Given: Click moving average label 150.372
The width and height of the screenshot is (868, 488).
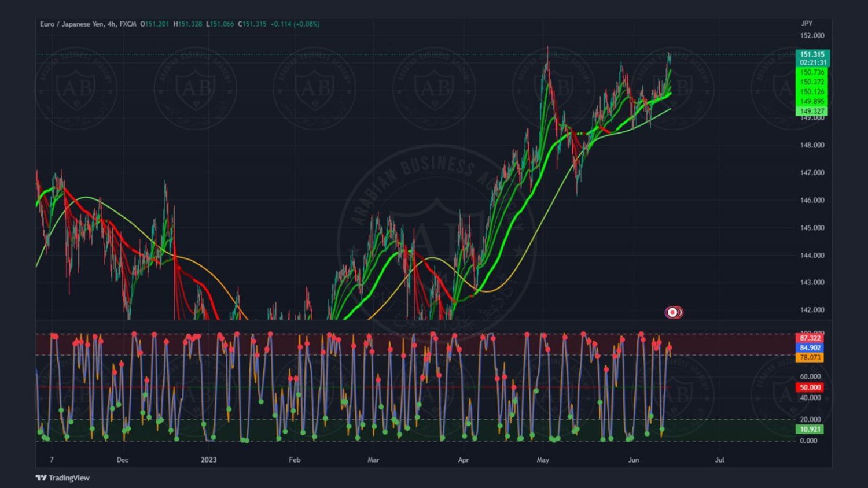Looking at the screenshot, I should pyautogui.click(x=812, y=82).
